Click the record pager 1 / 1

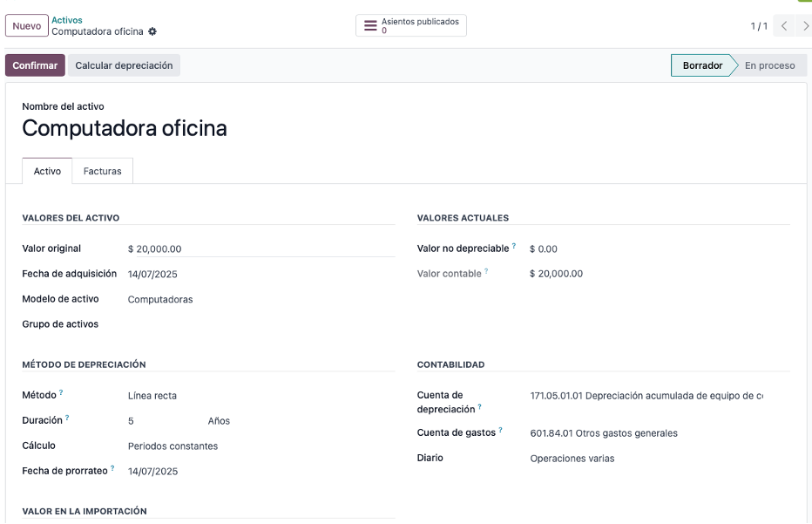click(759, 26)
